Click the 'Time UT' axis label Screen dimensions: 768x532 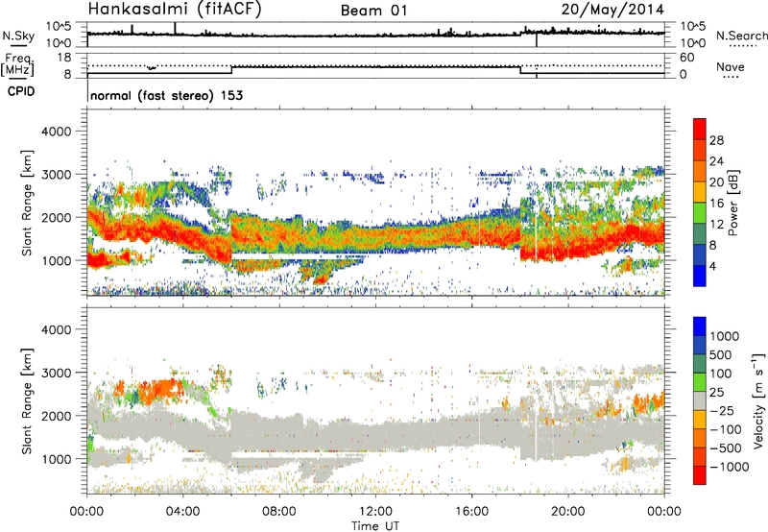[375, 525]
